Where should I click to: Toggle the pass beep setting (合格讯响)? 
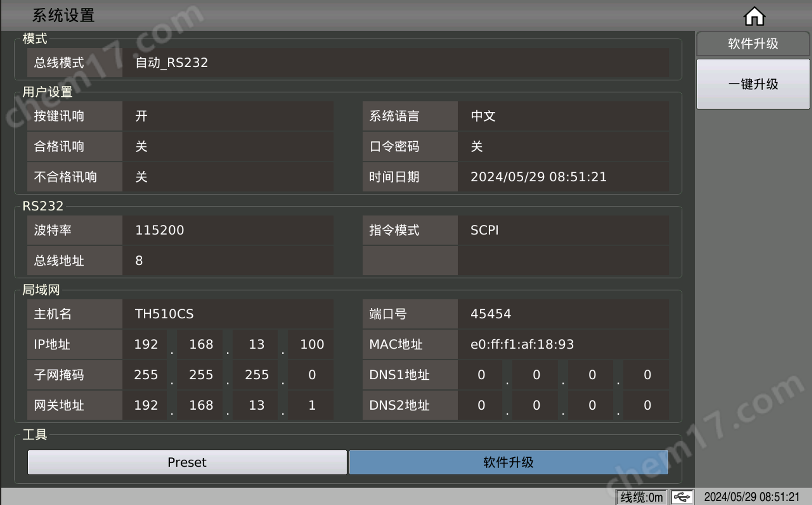click(228, 147)
